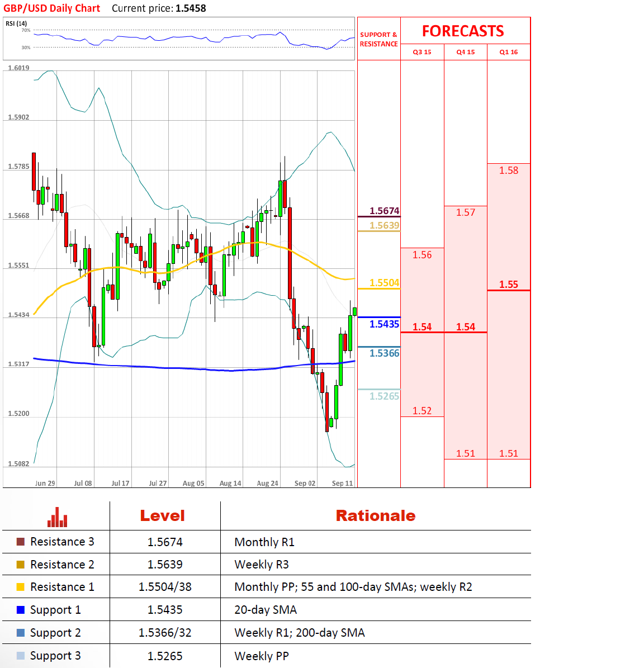Click the 1.51 forecast low in Q1 16

coord(509,453)
